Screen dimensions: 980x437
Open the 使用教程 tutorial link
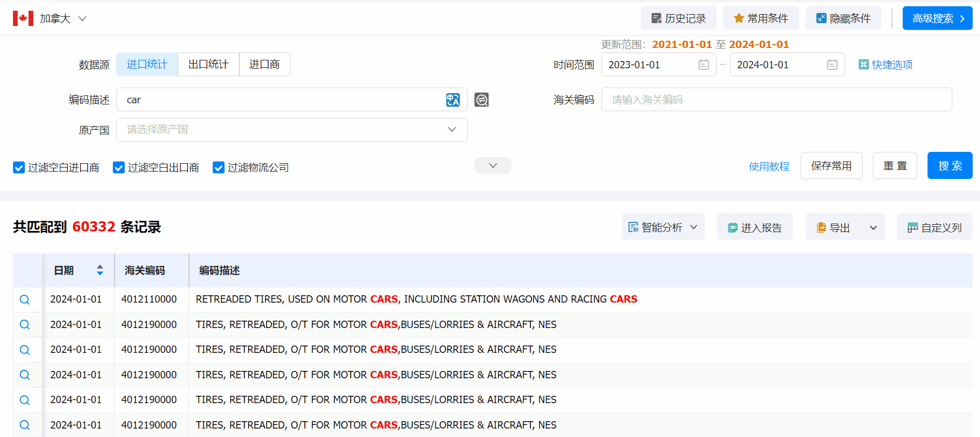tap(768, 166)
